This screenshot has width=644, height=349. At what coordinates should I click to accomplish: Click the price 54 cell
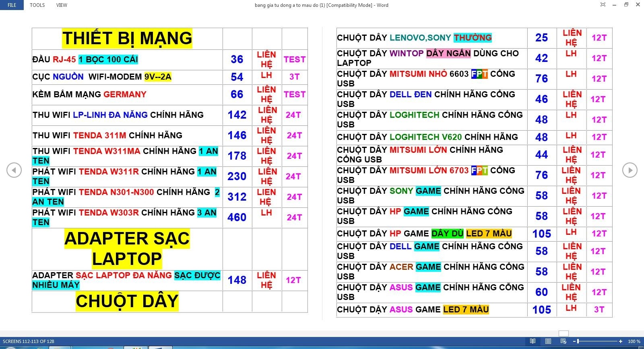coord(237,77)
